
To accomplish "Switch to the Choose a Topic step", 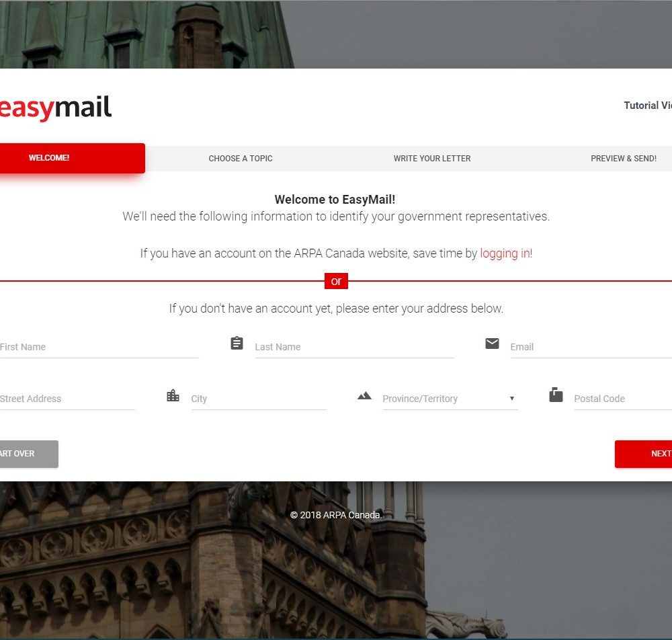I will coord(241,158).
